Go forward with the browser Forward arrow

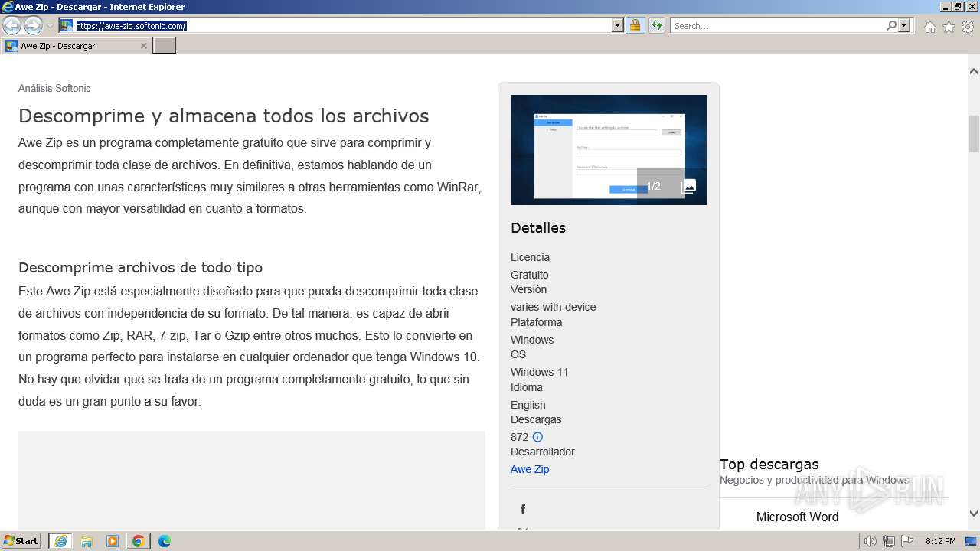[33, 25]
